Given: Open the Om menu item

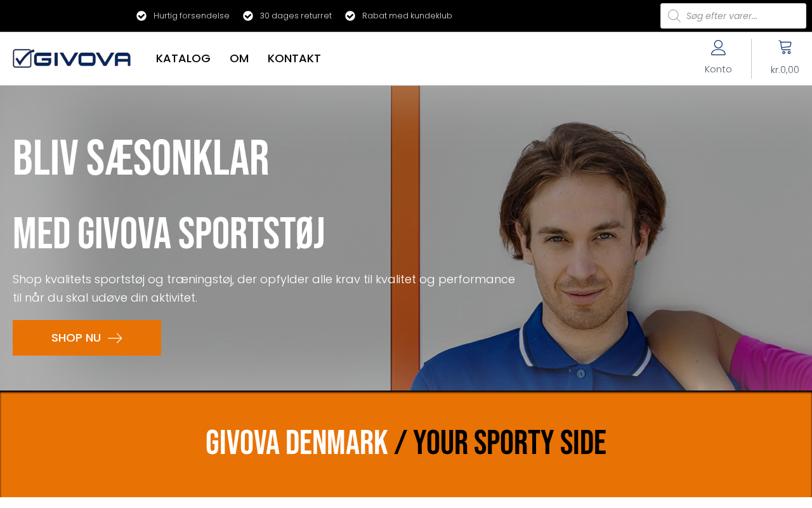Looking at the screenshot, I should (x=239, y=58).
